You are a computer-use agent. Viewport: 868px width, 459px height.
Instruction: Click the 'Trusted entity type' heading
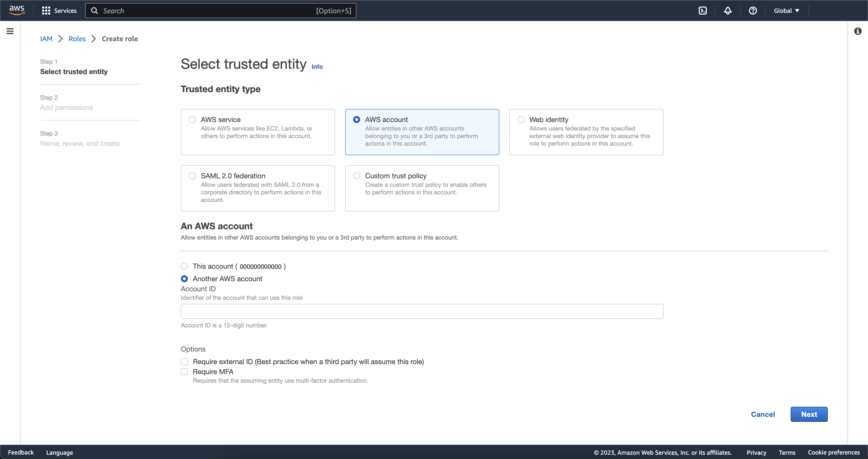[x=221, y=89]
